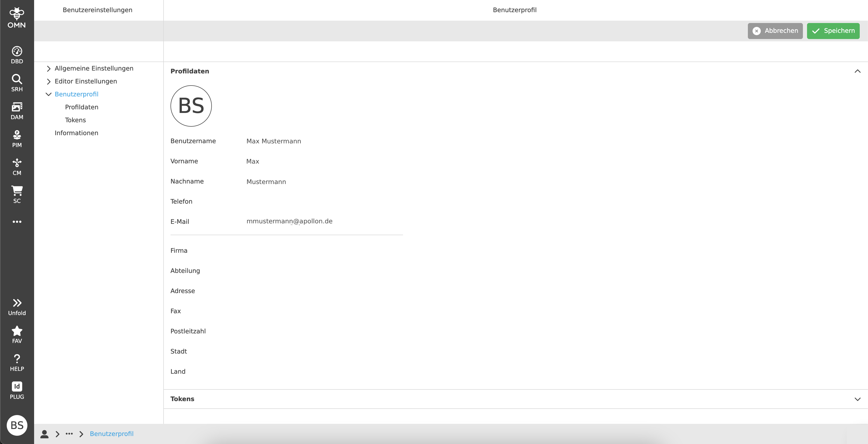Open the PIM product information module
The image size is (868, 444).
[x=17, y=138]
